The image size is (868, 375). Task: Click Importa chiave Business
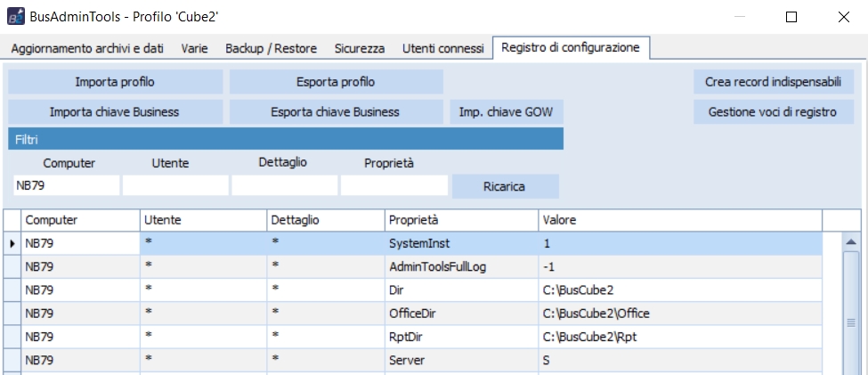tap(116, 112)
